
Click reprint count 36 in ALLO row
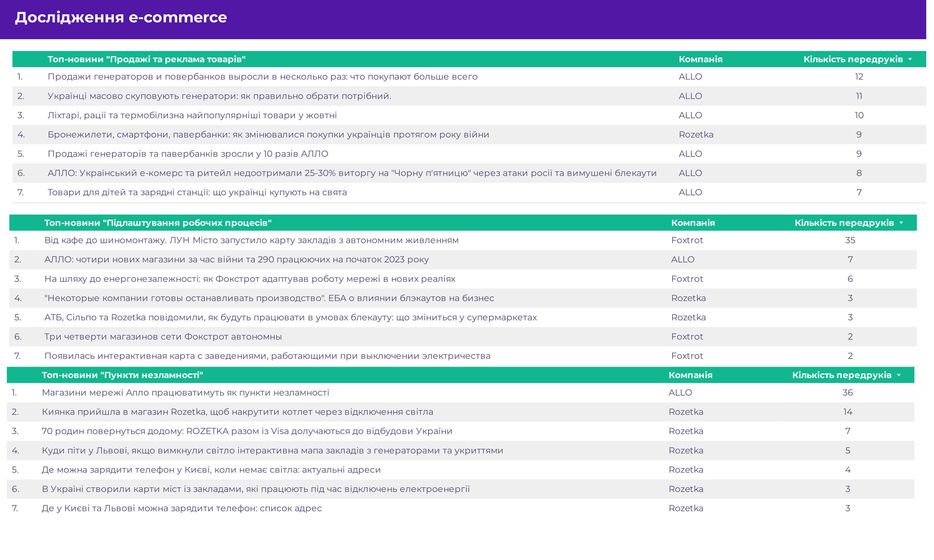(x=847, y=393)
